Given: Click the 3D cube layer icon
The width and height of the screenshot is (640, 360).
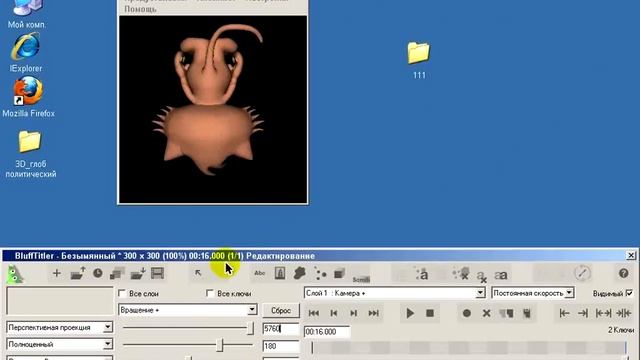Looking at the screenshot, I should (x=340, y=273).
